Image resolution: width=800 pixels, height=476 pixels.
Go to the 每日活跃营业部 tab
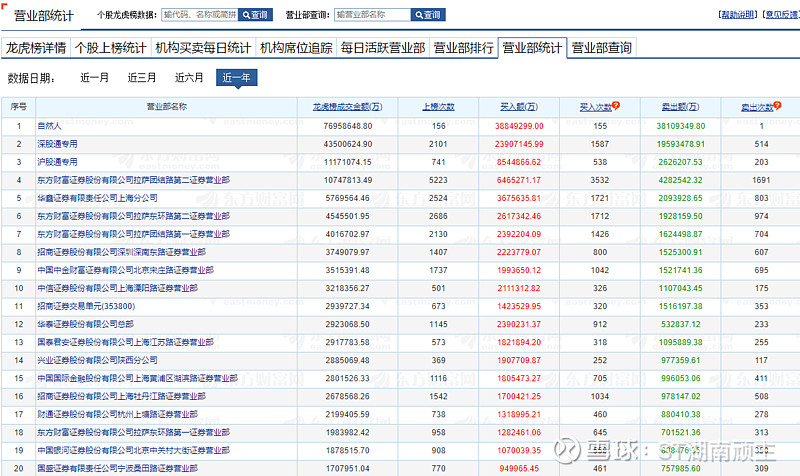pyautogui.click(x=383, y=48)
